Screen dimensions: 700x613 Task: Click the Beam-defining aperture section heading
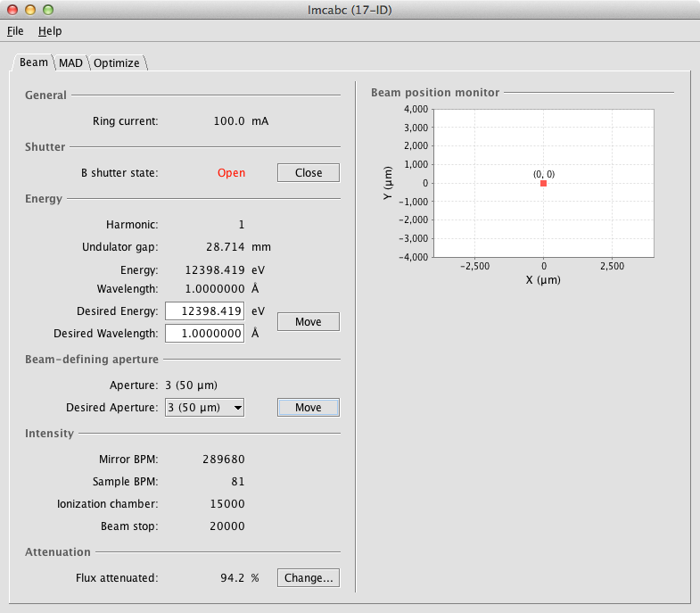[92, 360]
